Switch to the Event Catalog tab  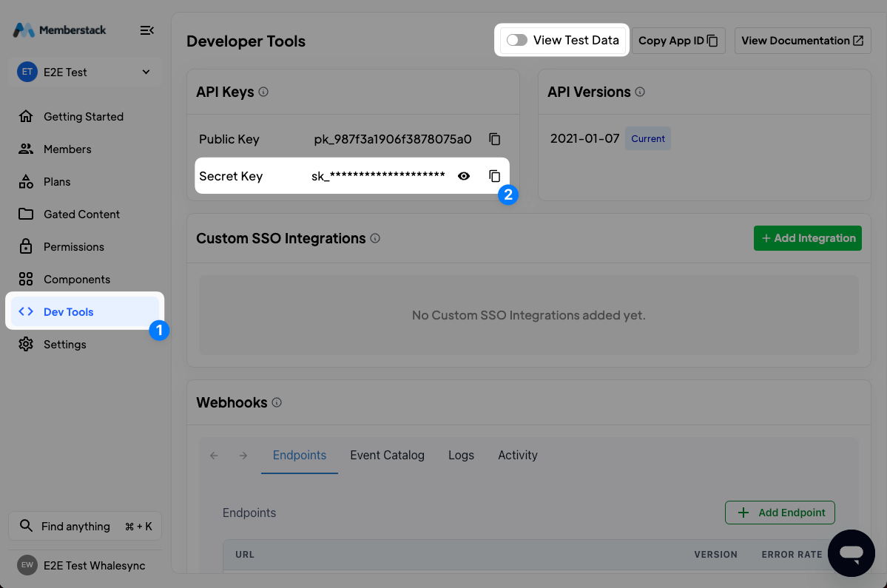387,456
